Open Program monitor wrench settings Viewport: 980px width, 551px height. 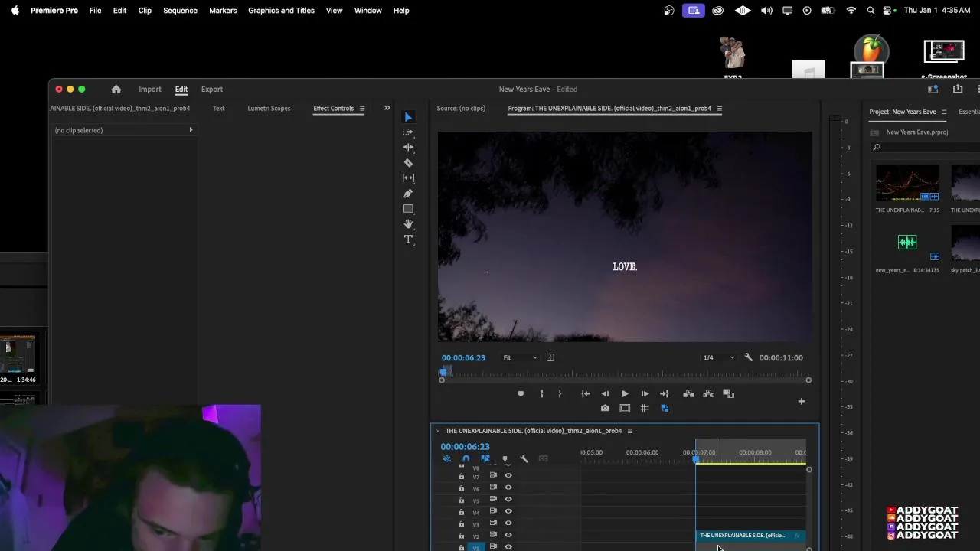[749, 357]
